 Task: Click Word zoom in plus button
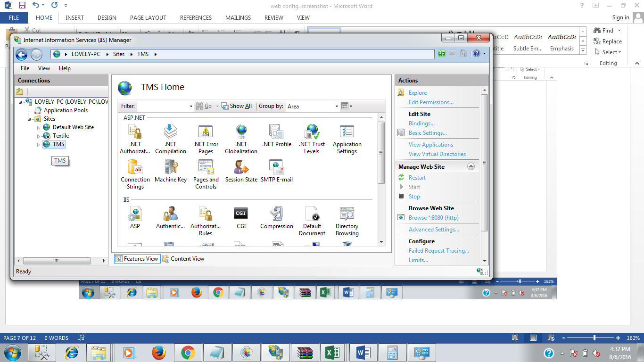click(618, 338)
